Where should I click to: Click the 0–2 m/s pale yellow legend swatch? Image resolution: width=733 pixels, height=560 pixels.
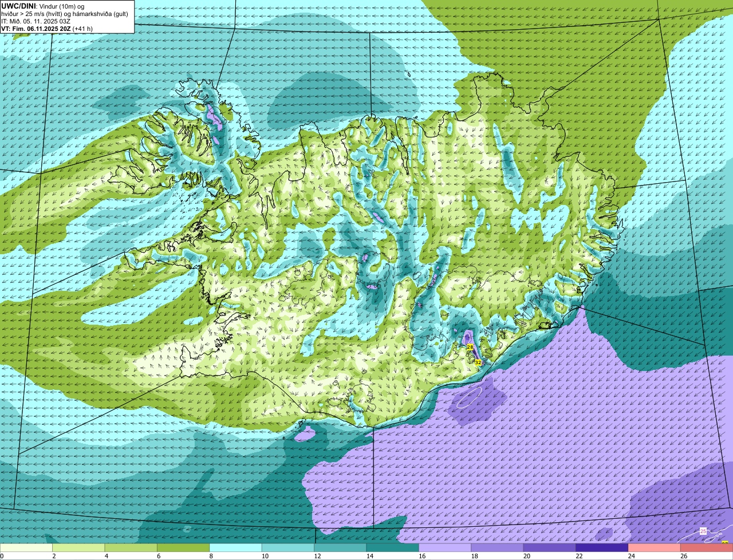tap(26, 547)
